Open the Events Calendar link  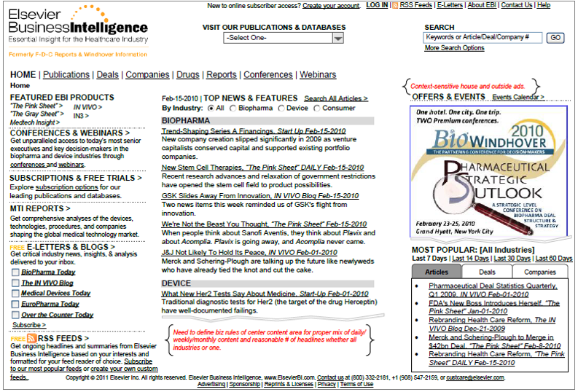[x=518, y=97]
